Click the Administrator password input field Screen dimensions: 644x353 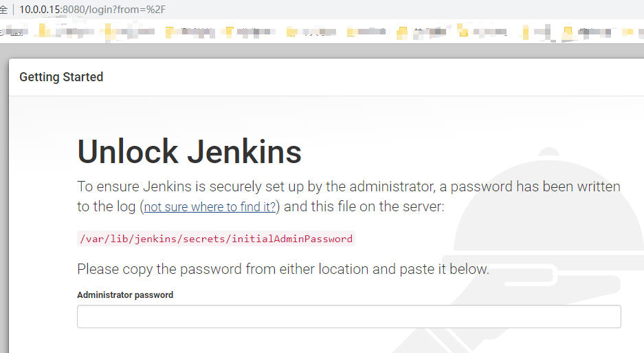[x=348, y=317]
